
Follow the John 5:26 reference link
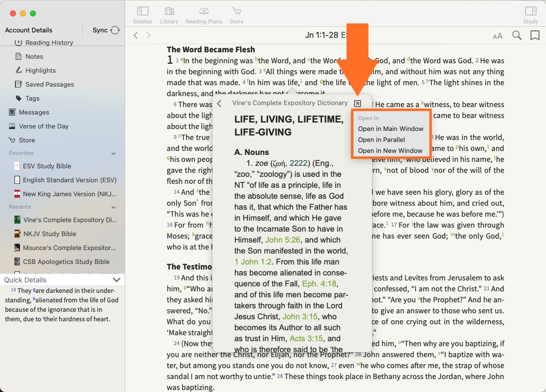click(283, 240)
